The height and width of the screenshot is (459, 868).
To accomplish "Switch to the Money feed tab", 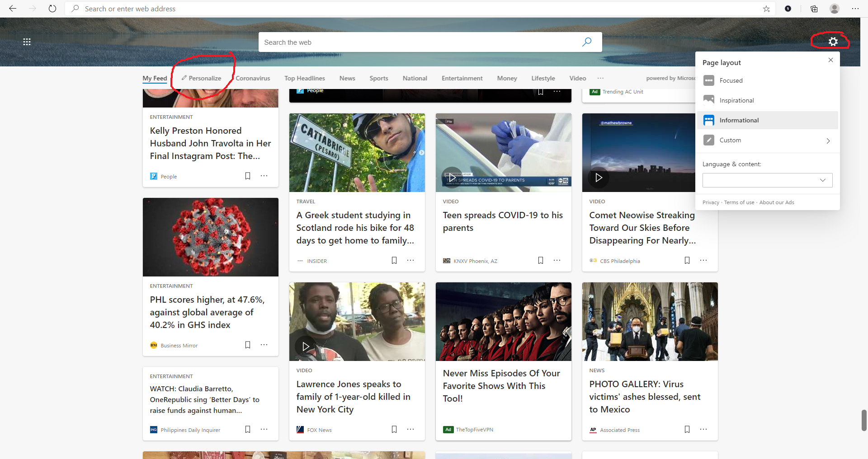I will pyautogui.click(x=506, y=78).
